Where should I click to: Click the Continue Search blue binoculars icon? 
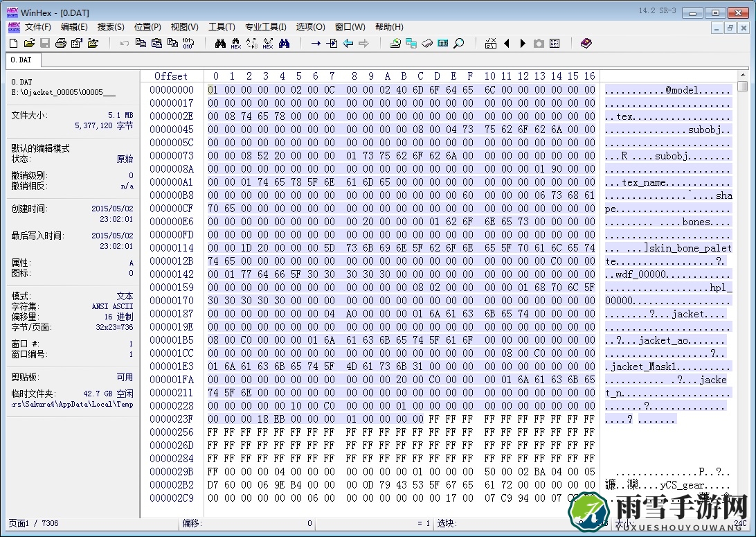284,44
